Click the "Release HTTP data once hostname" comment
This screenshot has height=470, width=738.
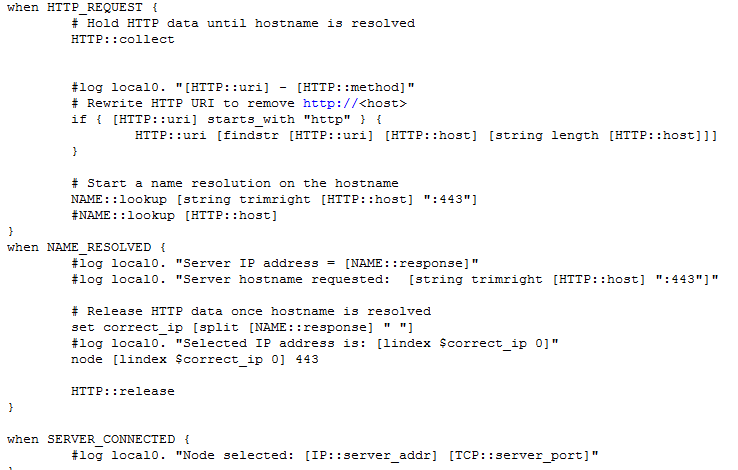point(251,311)
